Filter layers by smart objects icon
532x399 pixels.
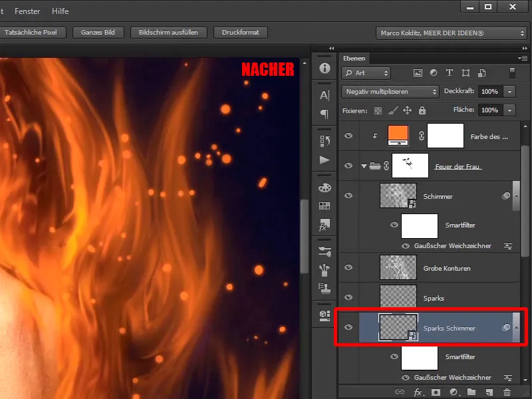click(481, 72)
